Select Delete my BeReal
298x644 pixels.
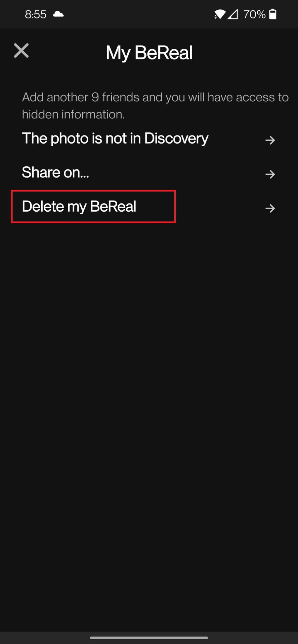click(79, 206)
